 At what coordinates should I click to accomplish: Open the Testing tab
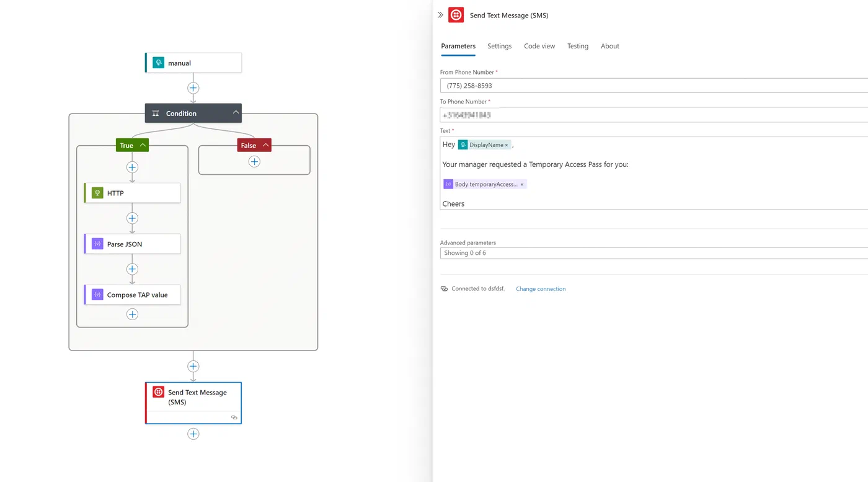[x=578, y=46]
